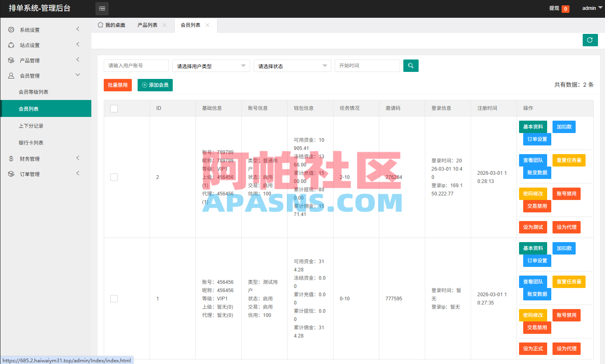Click 交易禁用 for account 789789
The image size is (605, 364).
[x=537, y=206]
